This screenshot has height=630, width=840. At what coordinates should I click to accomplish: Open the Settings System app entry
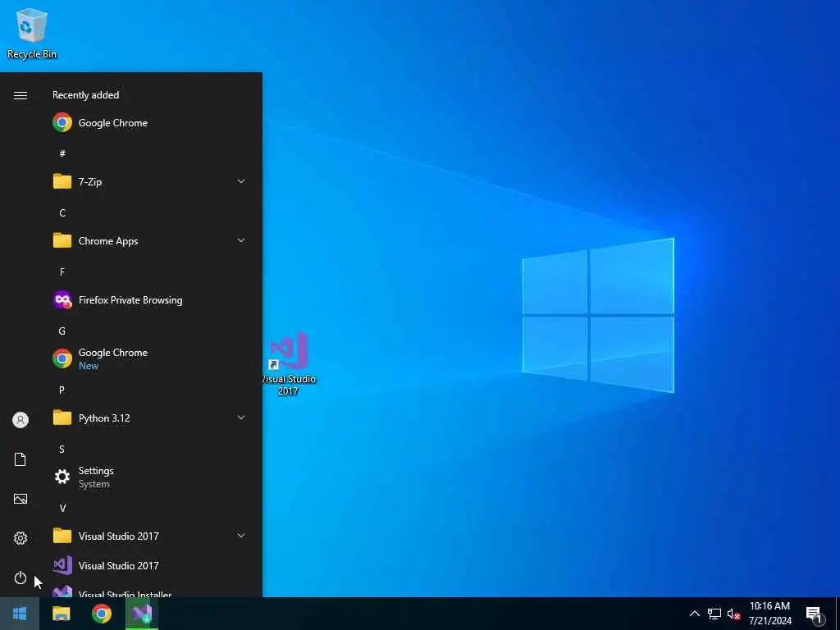(150, 477)
